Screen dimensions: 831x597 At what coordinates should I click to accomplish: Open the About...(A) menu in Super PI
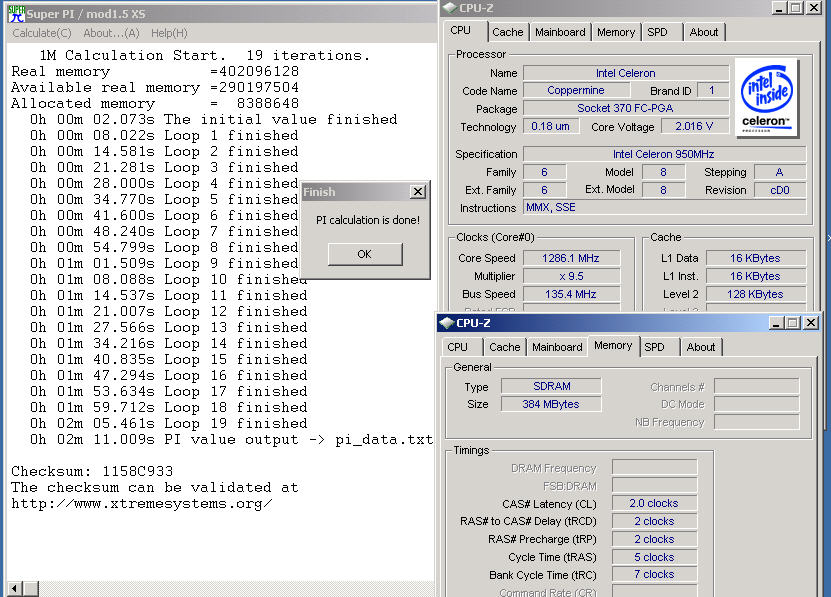[111, 33]
